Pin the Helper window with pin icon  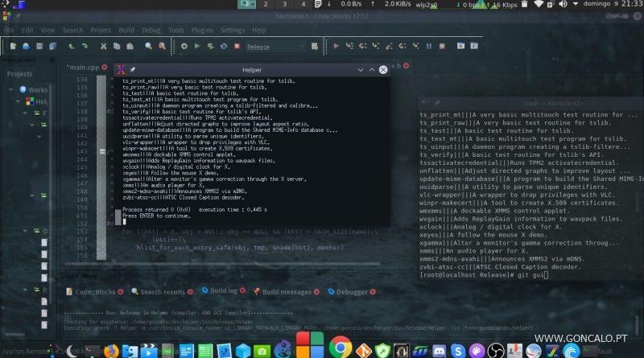132,70
